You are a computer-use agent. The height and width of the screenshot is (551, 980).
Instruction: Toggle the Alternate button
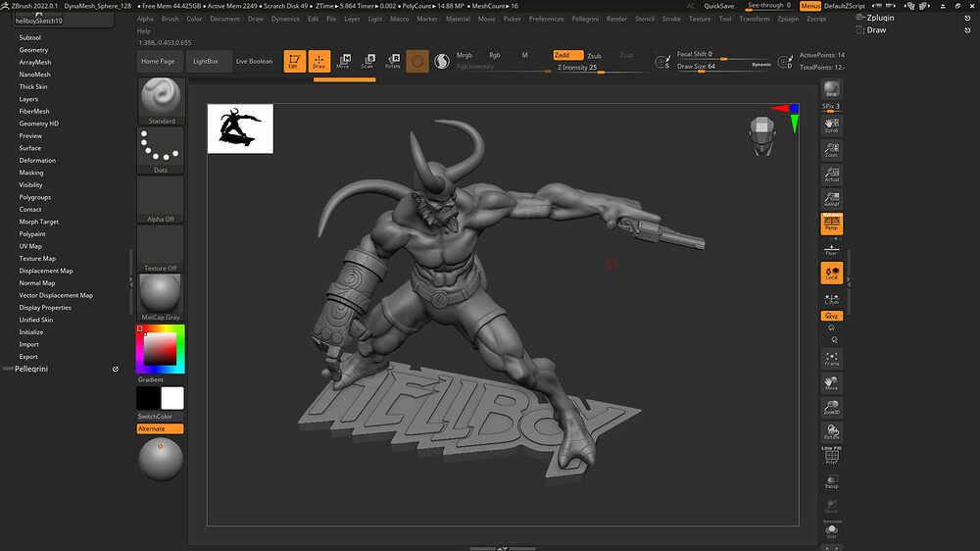pyautogui.click(x=160, y=428)
